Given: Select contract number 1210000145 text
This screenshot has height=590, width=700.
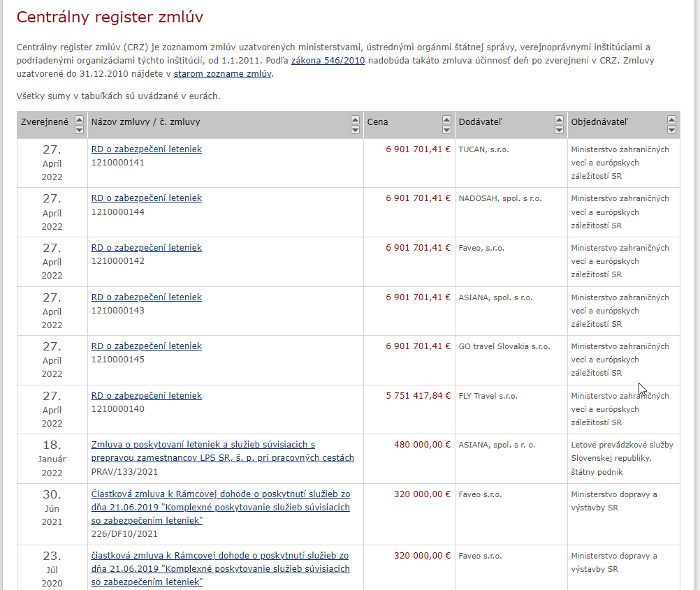Looking at the screenshot, I should [118, 360].
